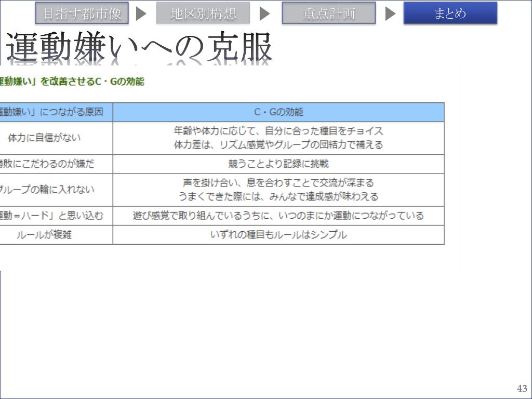Click the cell about 敗にこだわるのが嫌だ
Screen dimensions: 532x399
tap(56, 164)
